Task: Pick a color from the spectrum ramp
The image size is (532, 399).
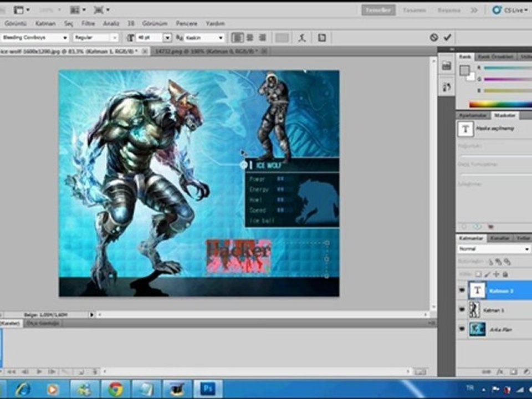Action: point(500,105)
